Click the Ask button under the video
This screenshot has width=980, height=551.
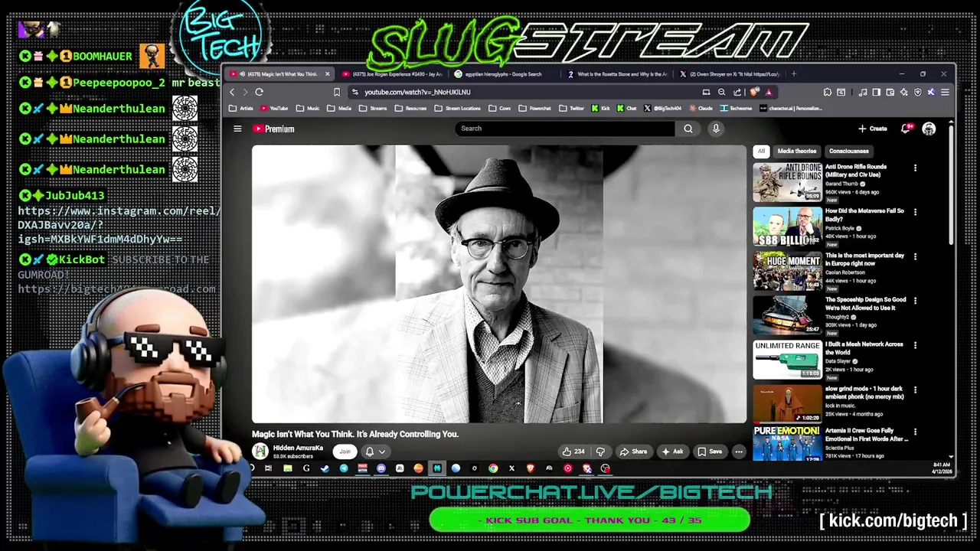tap(673, 452)
